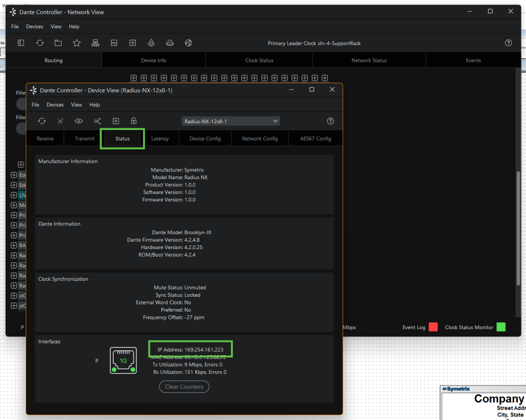526x420 pixels.
Task: Click the eye Identify Device icon
Action: [x=79, y=121]
